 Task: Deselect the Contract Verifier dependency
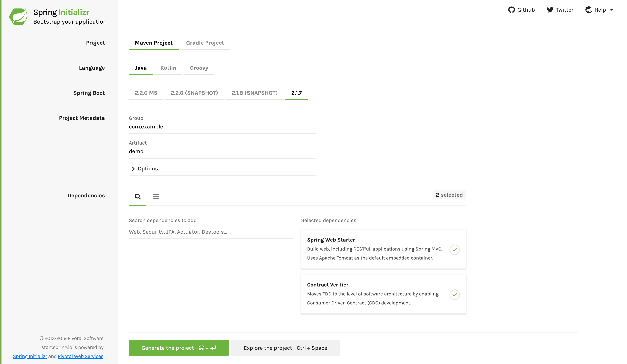tap(455, 295)
